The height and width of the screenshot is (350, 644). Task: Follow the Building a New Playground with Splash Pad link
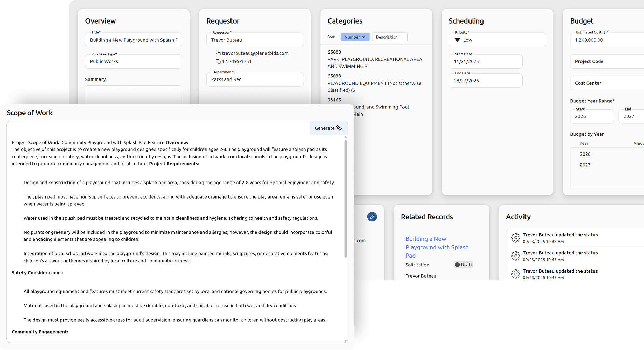437,247
